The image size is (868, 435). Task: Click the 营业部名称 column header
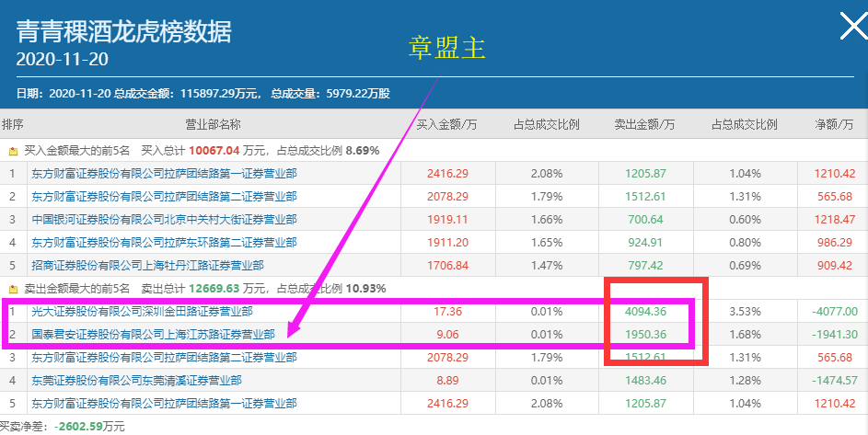[x=214, y=124]
